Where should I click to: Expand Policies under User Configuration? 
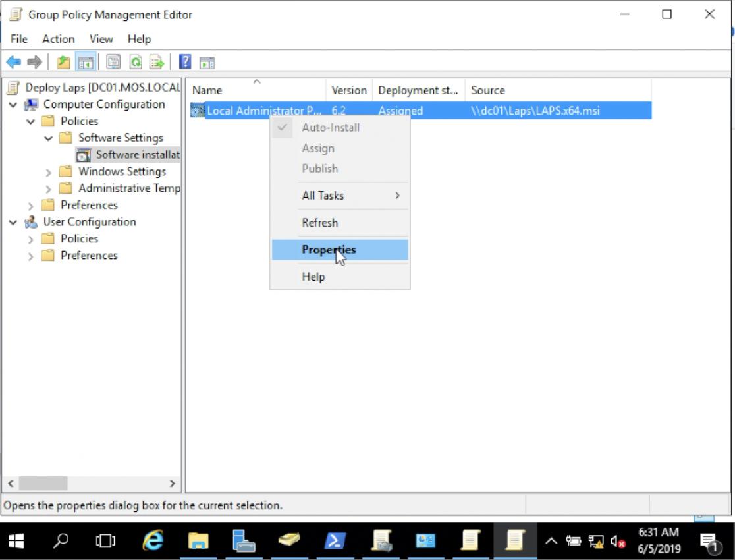click(30, 239)
